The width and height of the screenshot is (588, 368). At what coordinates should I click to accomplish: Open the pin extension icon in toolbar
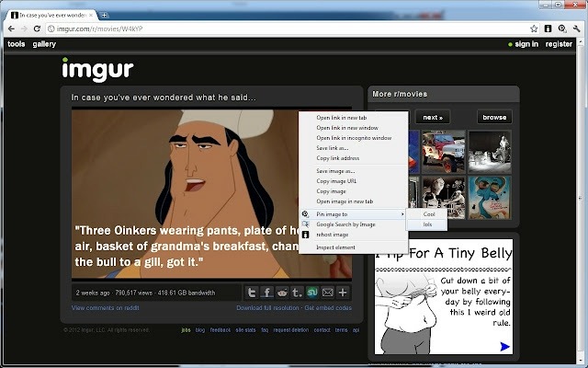point(561,29)
